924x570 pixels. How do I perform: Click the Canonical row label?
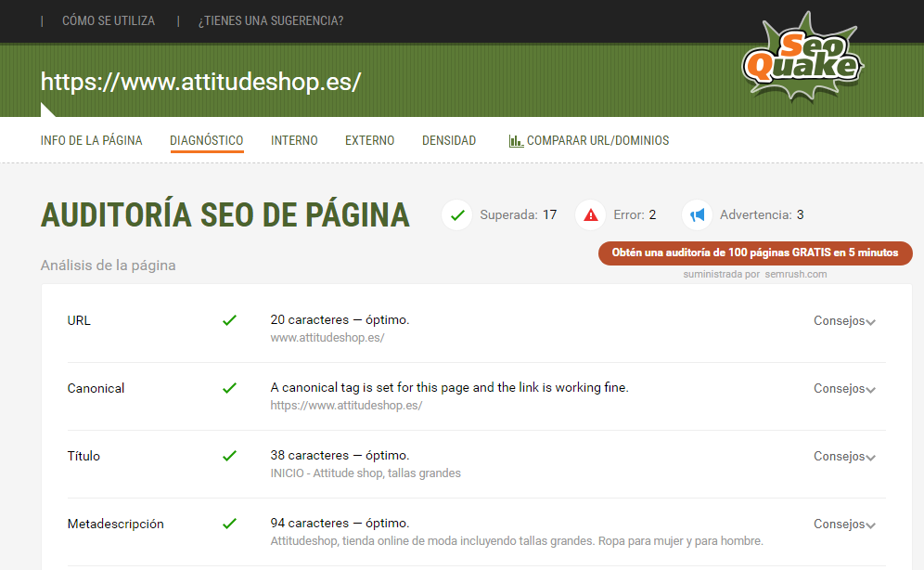(96, 388)
